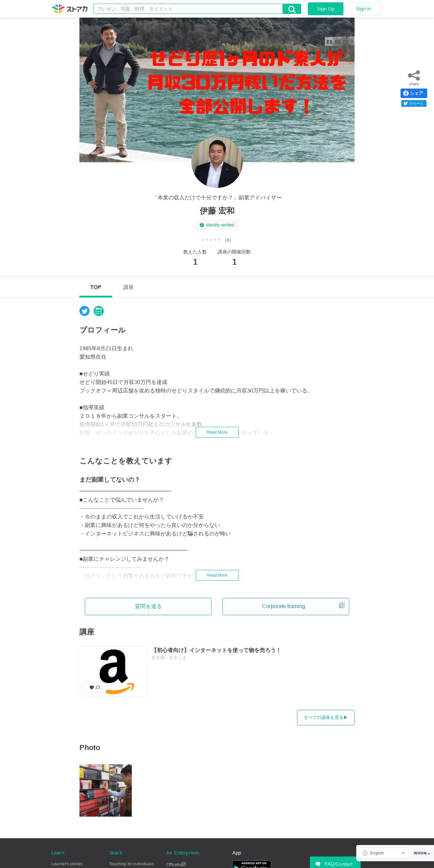Click the 質問を送る button
The image size is (434, 868).
point(148,606)
